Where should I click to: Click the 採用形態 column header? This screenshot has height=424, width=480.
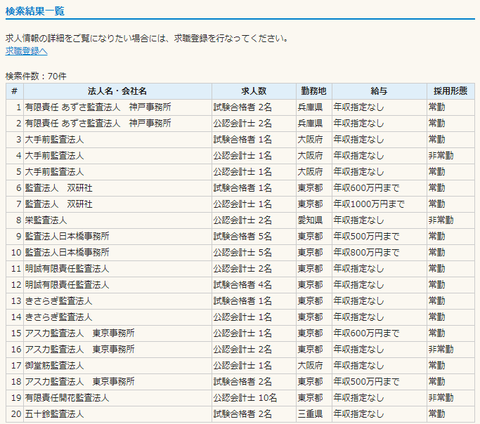pyautogui.click(x=451, y=91)
